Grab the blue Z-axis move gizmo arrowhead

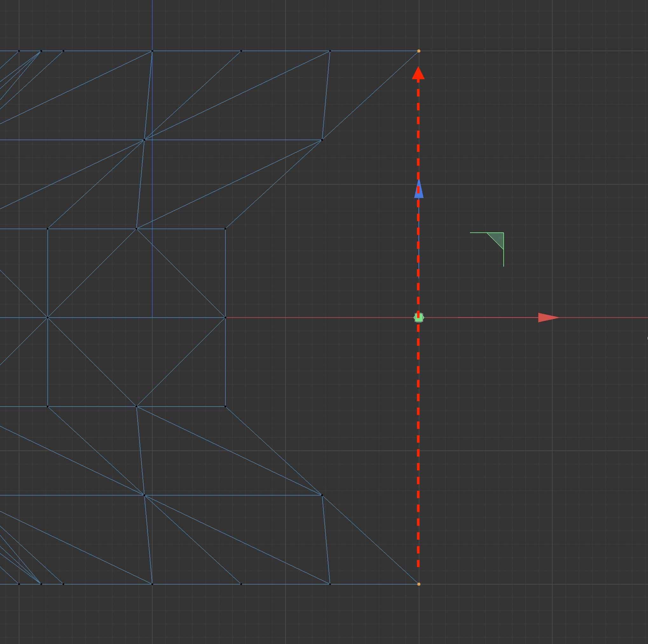[x=418, y=189]
